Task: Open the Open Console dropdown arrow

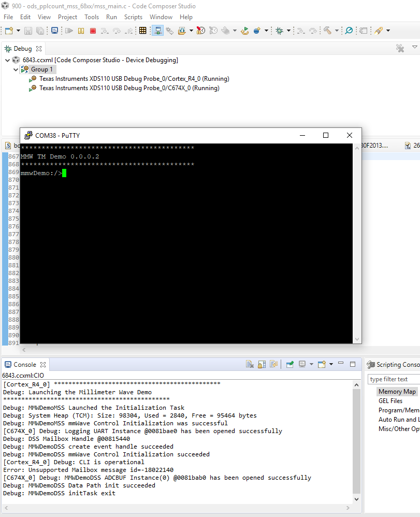Action: point(331,364)
